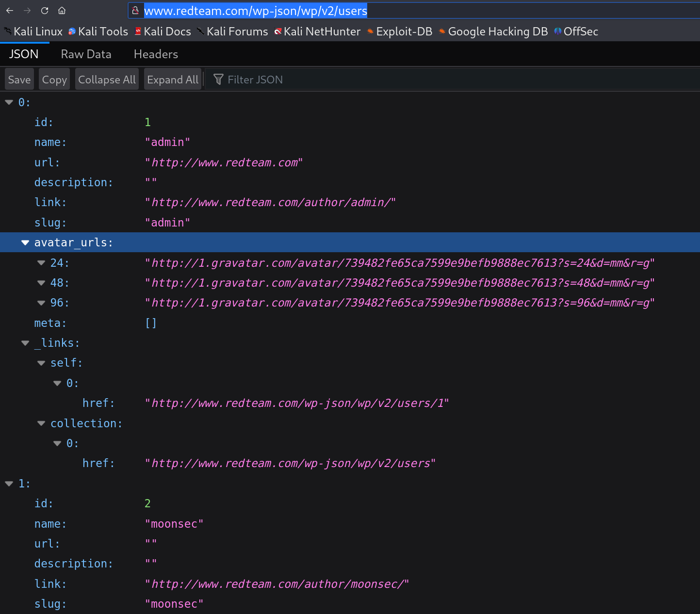Click the Save button

[19, 80]
